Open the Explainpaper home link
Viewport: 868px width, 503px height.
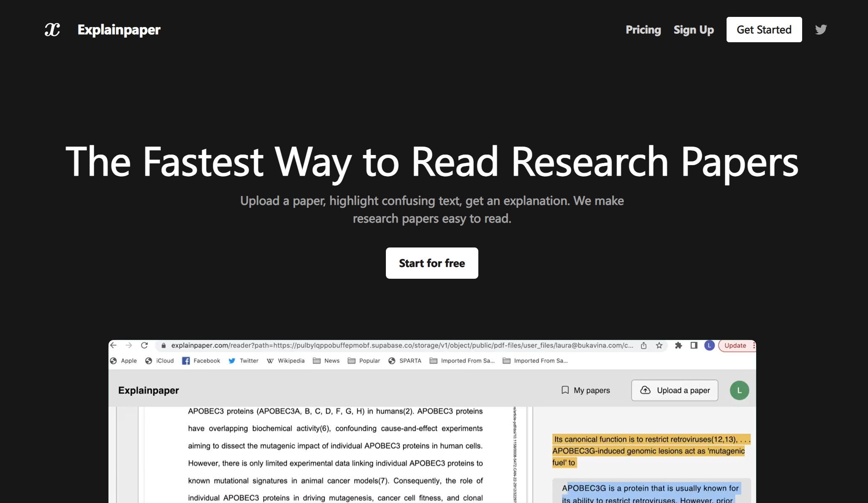coord(119,30)
